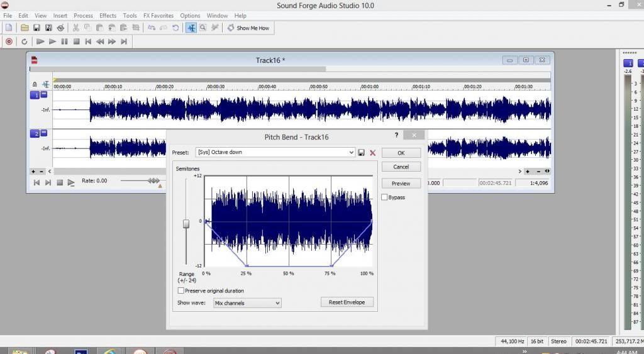
Task: Click Rewind in the transport toolbar
Action: tap(100, 41)
